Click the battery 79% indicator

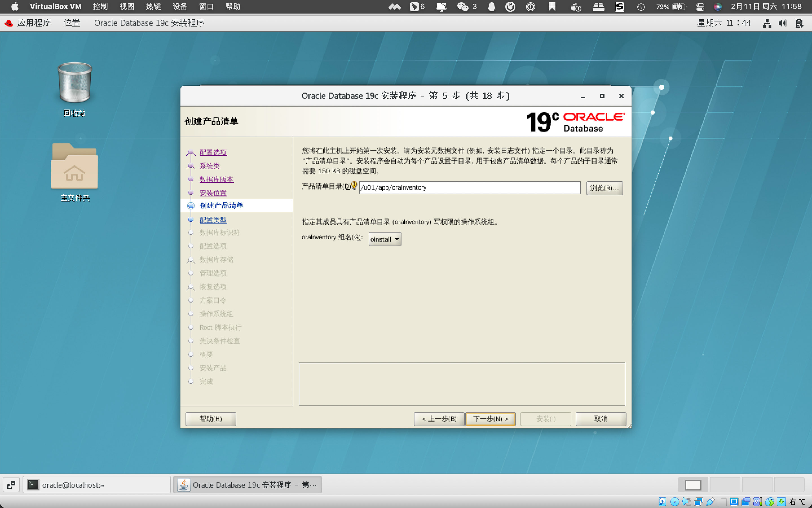click(671, 6)
